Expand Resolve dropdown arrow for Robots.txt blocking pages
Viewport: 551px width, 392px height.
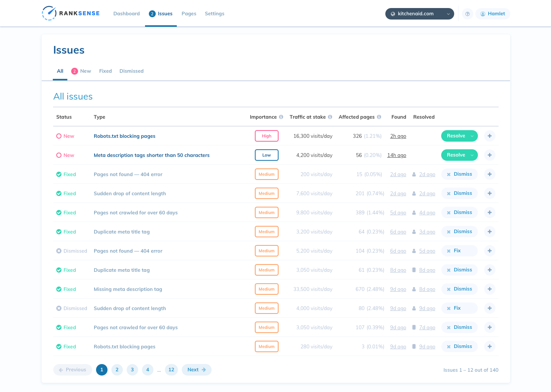point(472,136)
